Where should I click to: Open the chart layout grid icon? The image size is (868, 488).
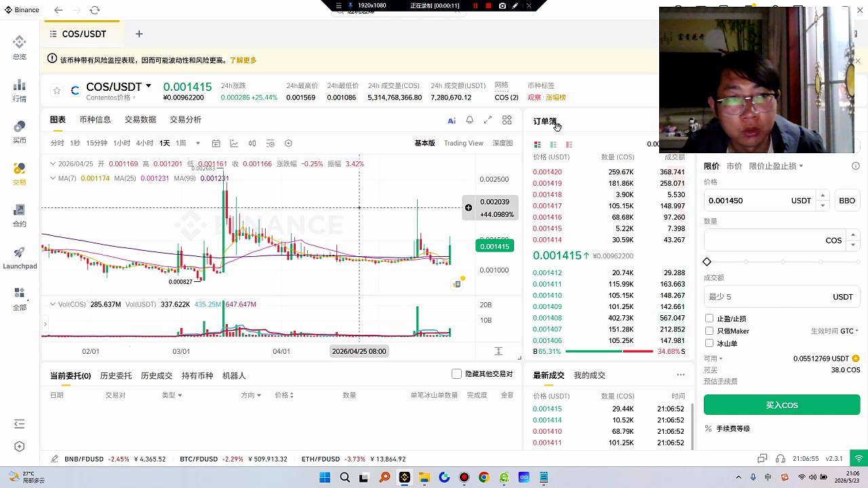pos(507,120)
